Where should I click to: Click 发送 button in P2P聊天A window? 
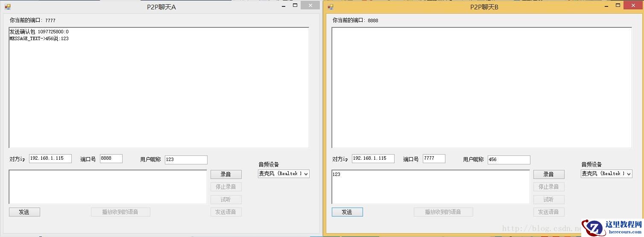[24, 212]
